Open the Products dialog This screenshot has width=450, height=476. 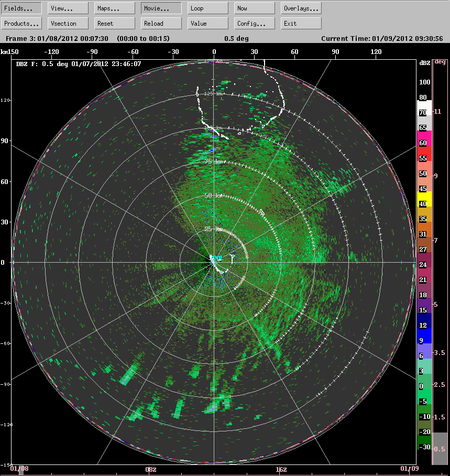(21, 23)
